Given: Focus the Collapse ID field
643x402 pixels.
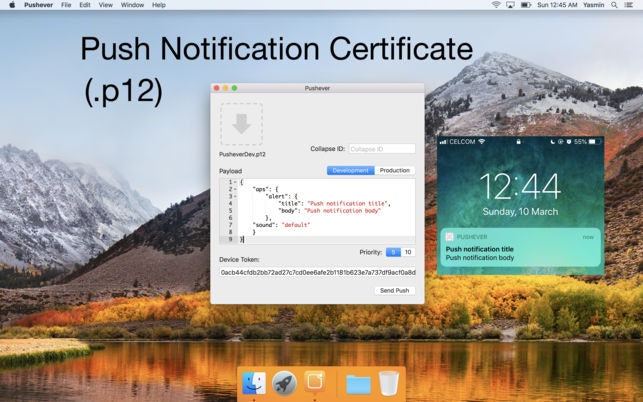Looking at the screenshot, I should [382, 149].
